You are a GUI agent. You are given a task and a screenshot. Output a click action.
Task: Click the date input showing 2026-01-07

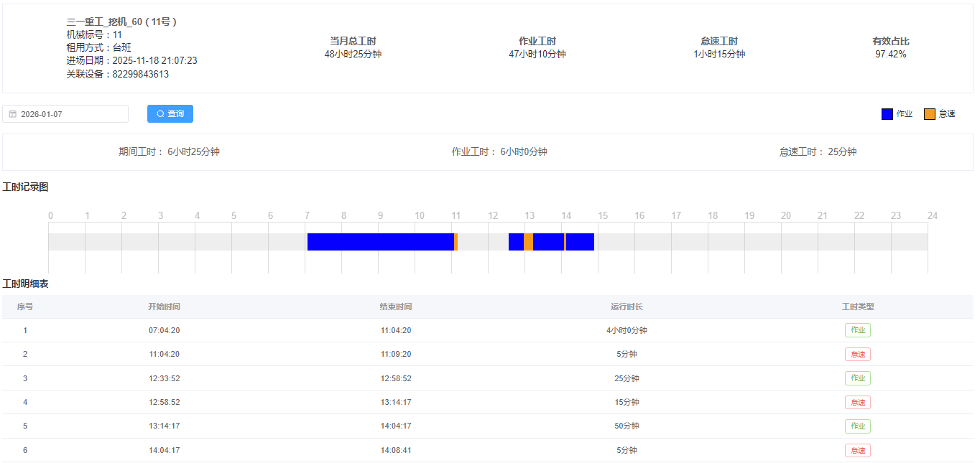[x=68, y=114]
